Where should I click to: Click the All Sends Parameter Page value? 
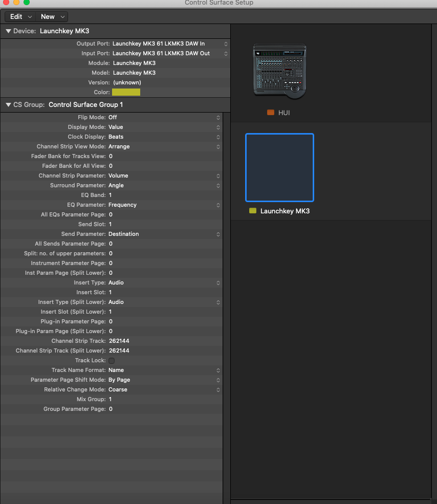tap(111, 244)
